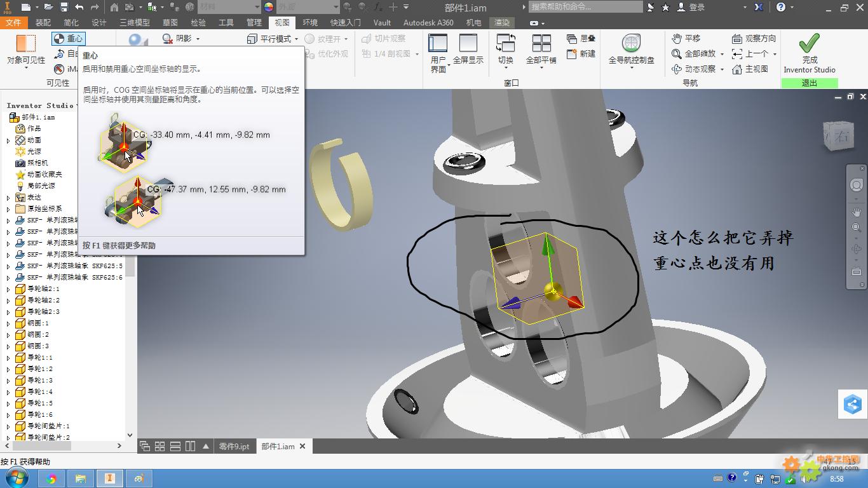Click the 用户界面 user interface button

(x=438, y=53)
